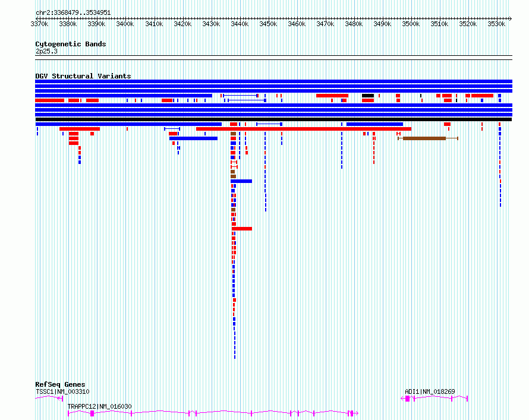Choose the 3520k ruler mark
This screenshot has width=529, height=420.
[468, 24]
